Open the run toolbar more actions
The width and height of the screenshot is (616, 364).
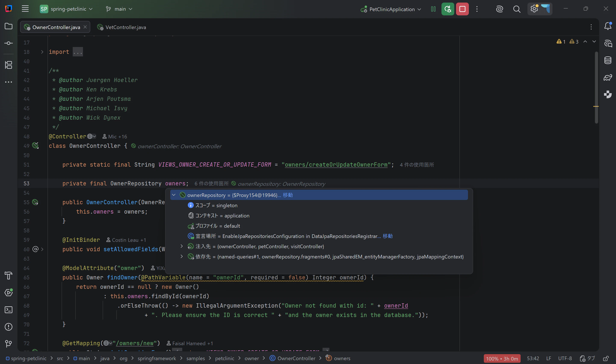point(477,9)
